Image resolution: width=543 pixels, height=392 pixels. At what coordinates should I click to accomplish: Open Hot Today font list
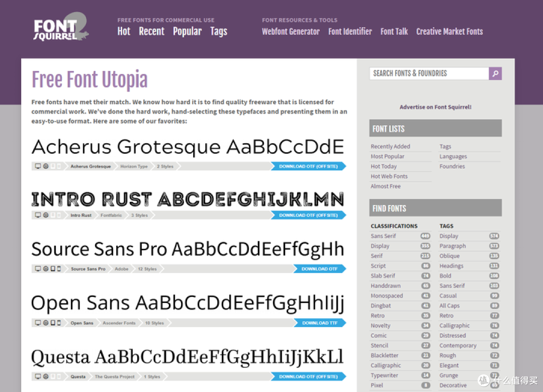click(384, 166)
